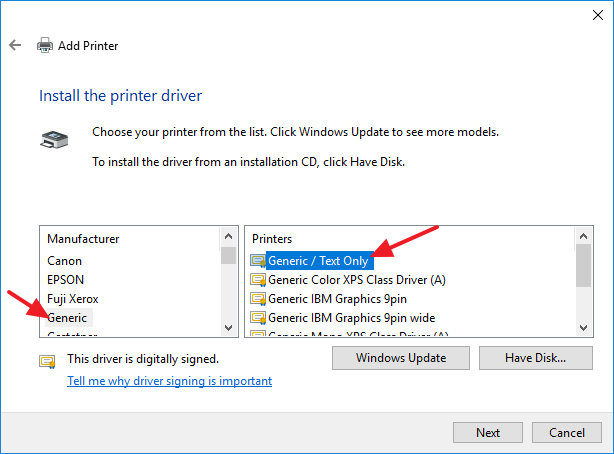Click Manufacturer list scrollbar thumb
The width and height of the screenshot is (614, 454).
[x=229, y=255]
